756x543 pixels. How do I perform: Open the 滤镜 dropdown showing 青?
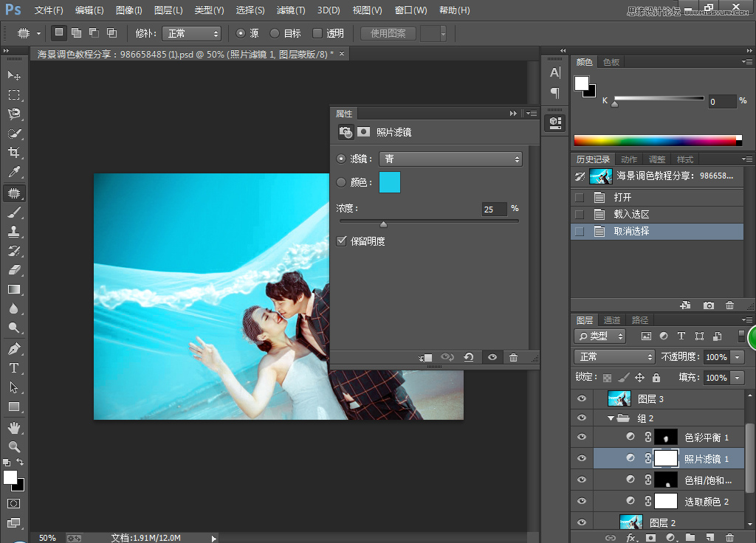(450, 159)
